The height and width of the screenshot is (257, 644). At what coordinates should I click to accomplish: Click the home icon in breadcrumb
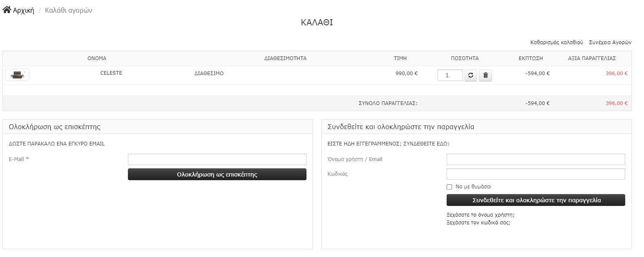[7, 10]
